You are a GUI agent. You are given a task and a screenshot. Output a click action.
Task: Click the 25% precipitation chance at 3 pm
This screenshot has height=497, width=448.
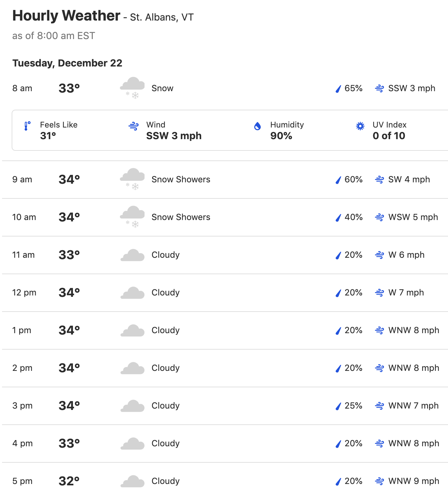[x=353, y=406]
